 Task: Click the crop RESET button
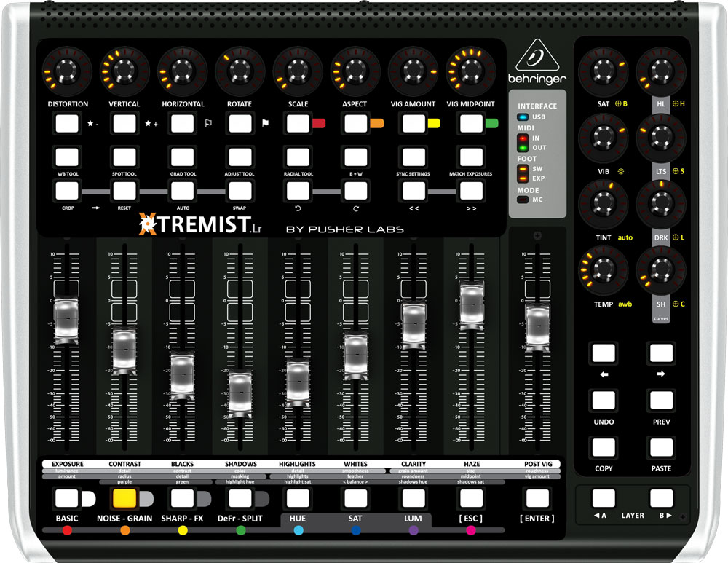click(x=125, y=191)
